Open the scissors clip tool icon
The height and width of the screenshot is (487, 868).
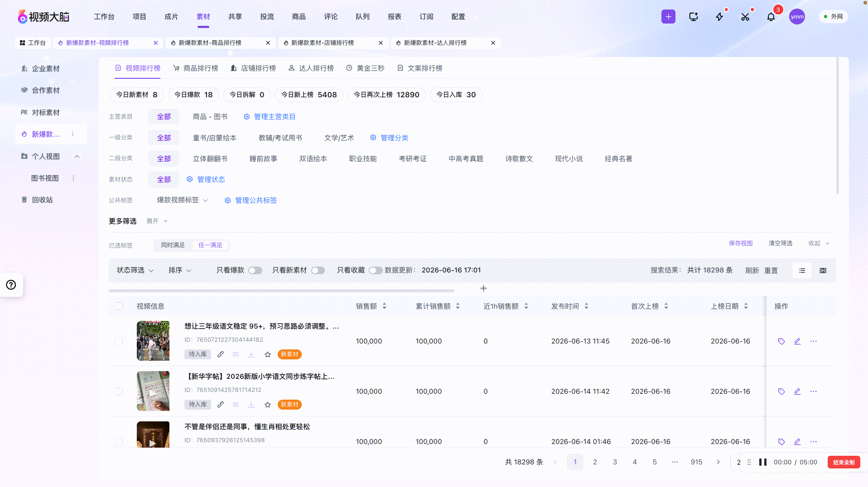pos(745,17)
